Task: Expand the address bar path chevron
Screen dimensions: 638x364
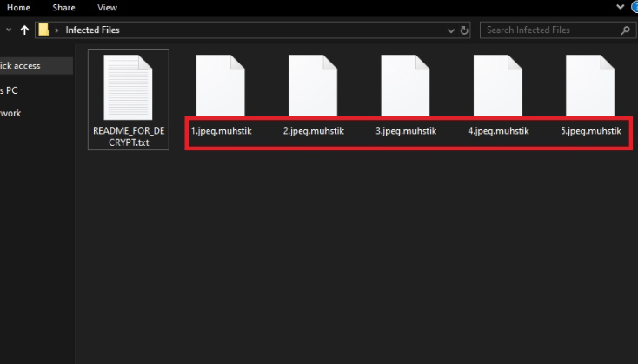Action: (x=56, y=30)
